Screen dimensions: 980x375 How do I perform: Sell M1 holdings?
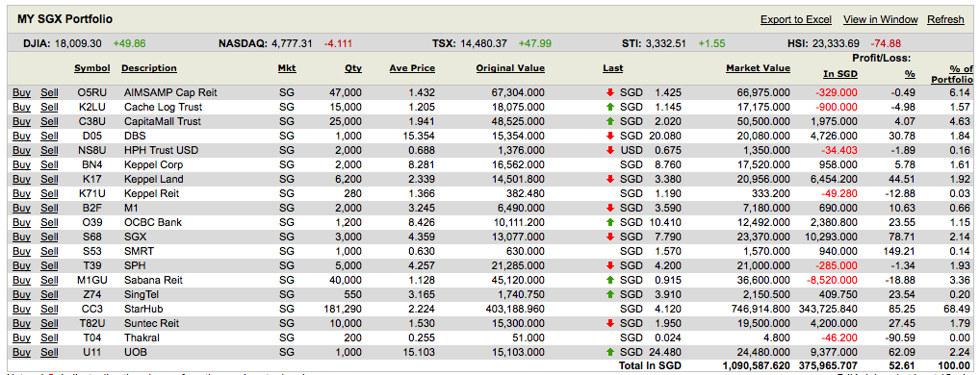49,208
